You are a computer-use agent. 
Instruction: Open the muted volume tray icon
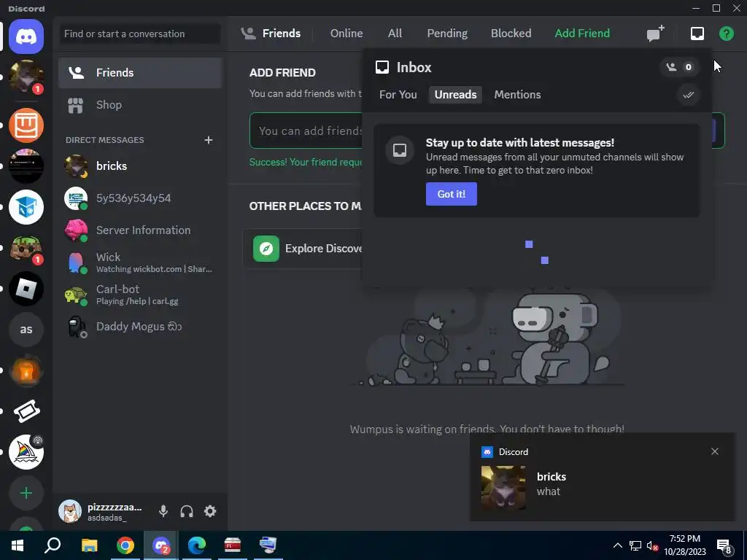point(652,545)
